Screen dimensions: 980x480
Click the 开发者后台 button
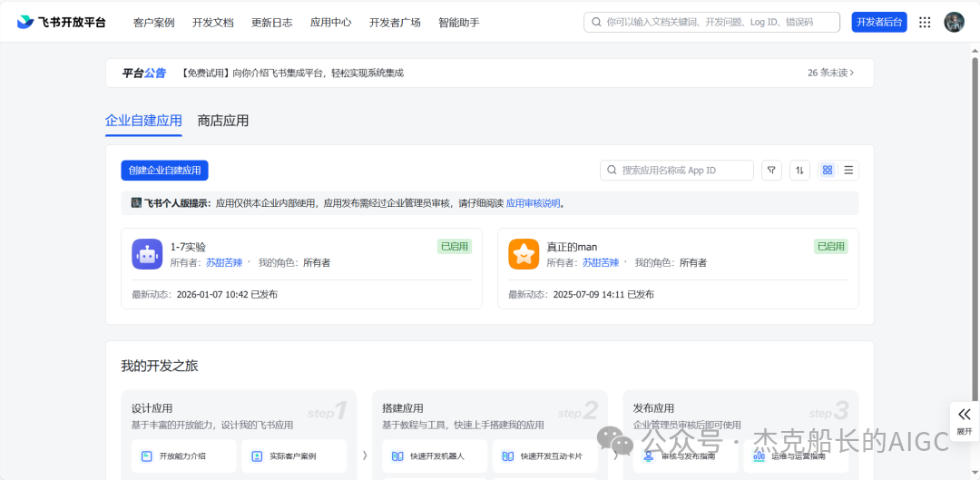pyautogui.click(x=879, y=22)
